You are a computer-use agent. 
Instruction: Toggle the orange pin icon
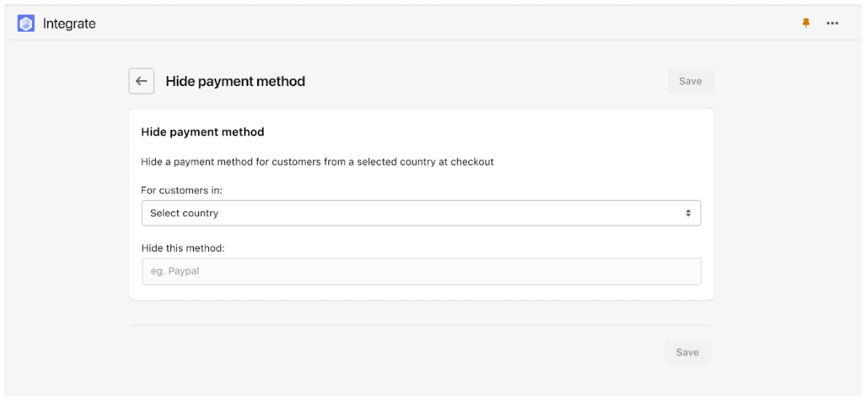click(806, 23)
